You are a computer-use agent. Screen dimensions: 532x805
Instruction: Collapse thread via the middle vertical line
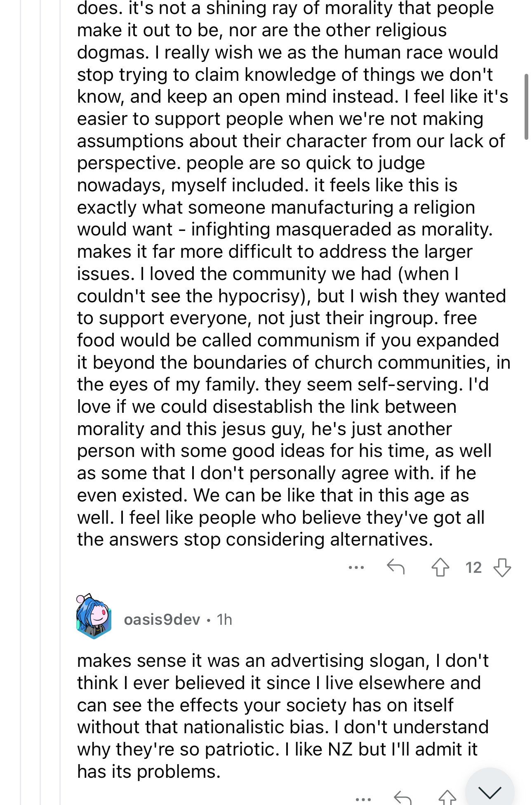tap(40, 402)
